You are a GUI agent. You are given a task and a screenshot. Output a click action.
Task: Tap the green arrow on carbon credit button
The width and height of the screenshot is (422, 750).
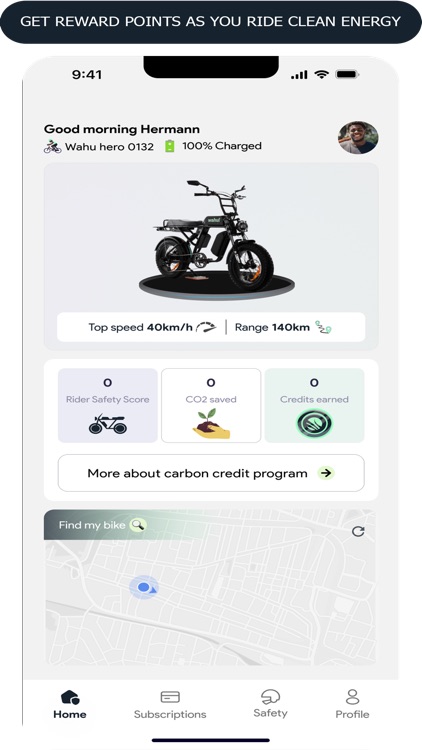click(x=326, y=473)
